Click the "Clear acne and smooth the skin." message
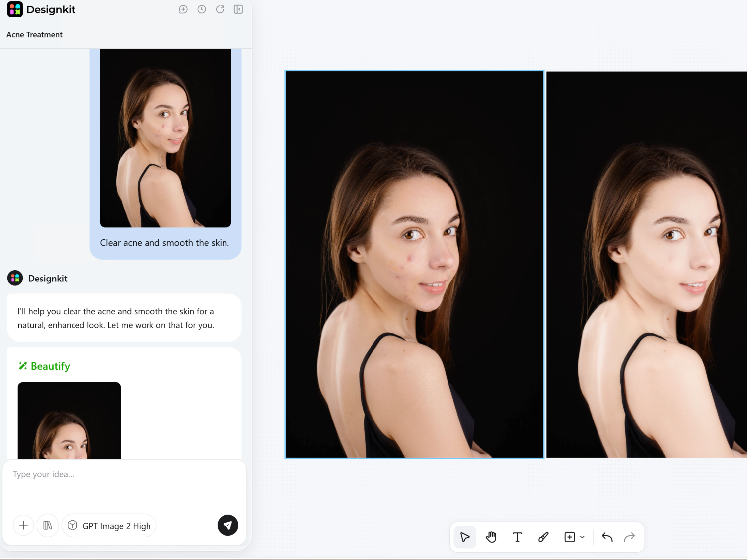The height and width of the screenshot is (560, 747). click(164, 243)
